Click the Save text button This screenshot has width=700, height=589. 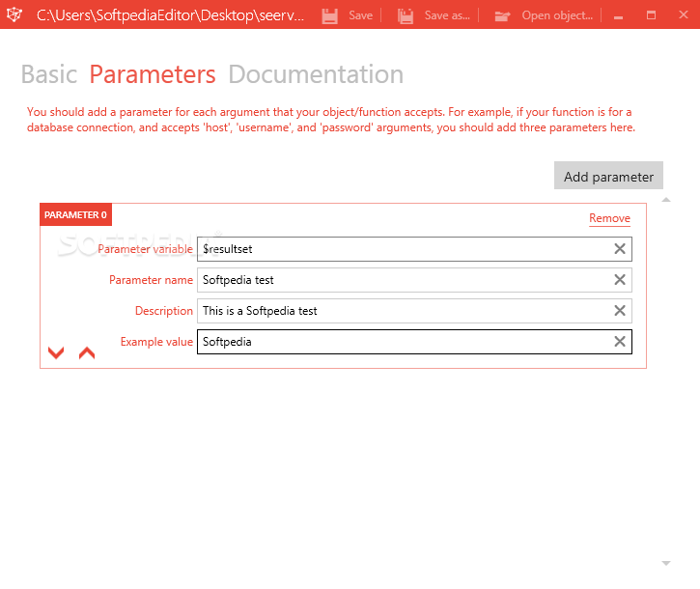pos(361,15)
